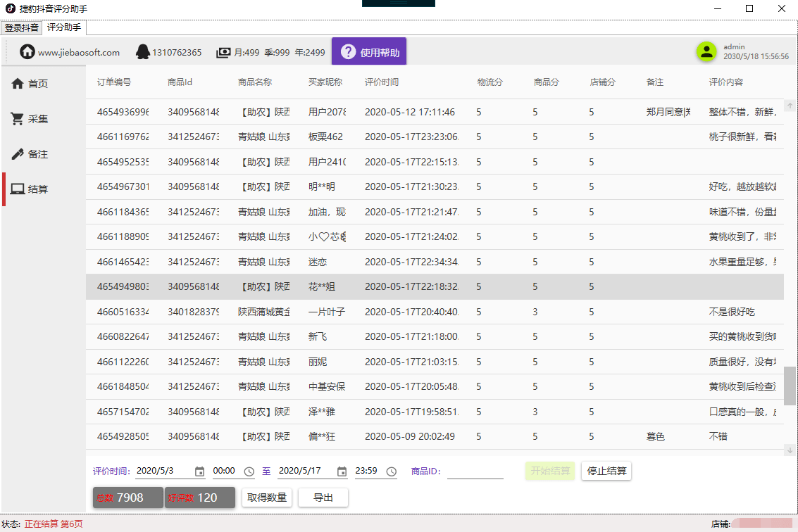
Task: Open calendar picker for start date 2020/5/3
Action: [199, 471]
